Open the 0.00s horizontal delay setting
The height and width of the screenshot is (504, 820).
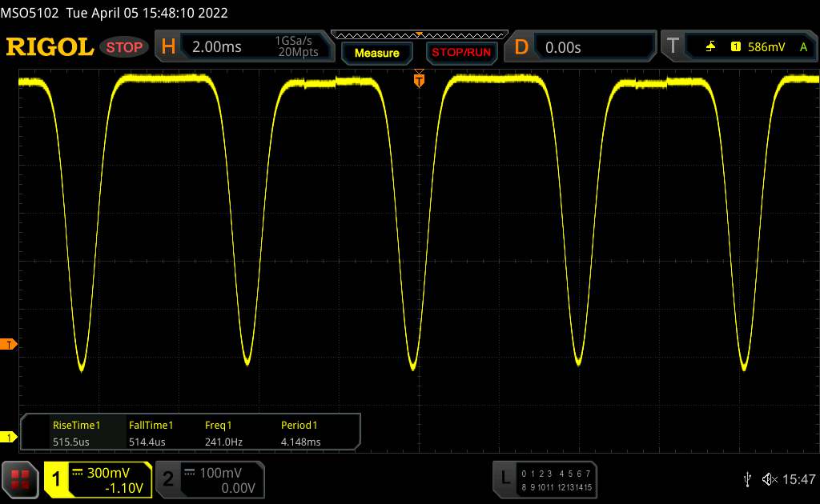point(593,47)
